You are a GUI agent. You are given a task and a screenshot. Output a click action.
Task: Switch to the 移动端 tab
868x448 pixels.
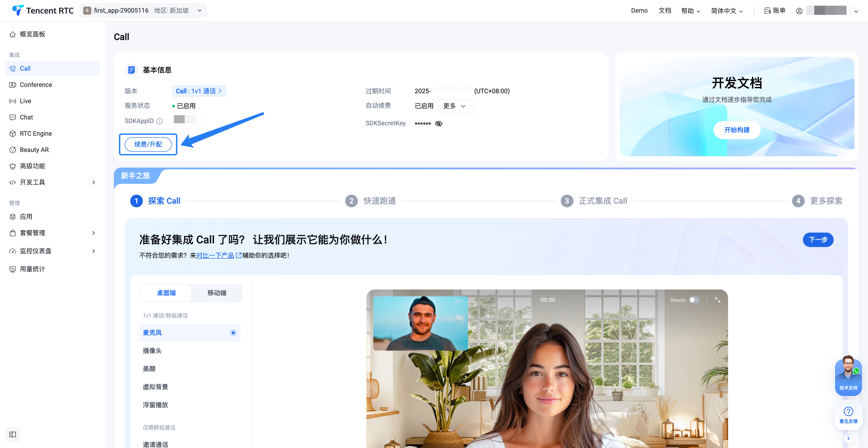pos(217,293)
